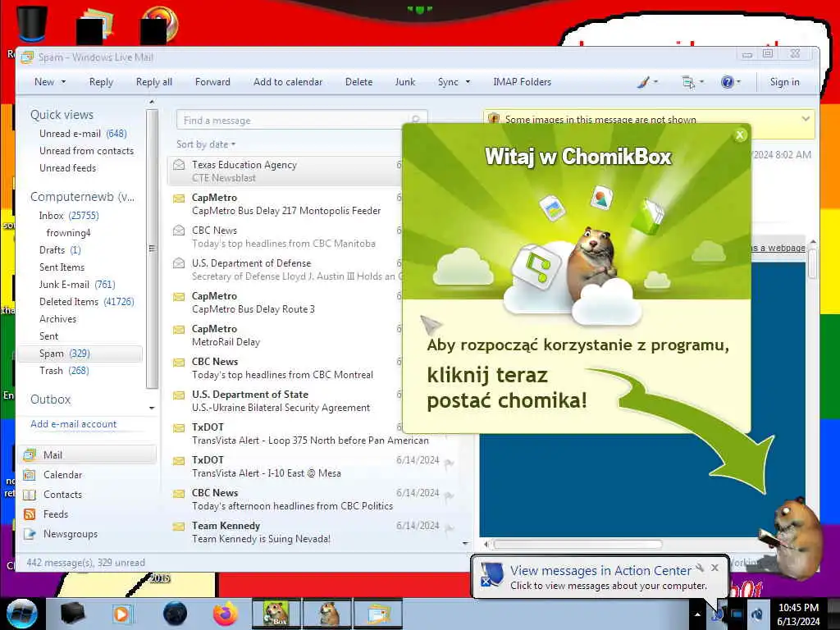This screenshot has width=840, height=630.
Task: Click envelope icon of CBC Montreal message
Action: pos(179,363)
